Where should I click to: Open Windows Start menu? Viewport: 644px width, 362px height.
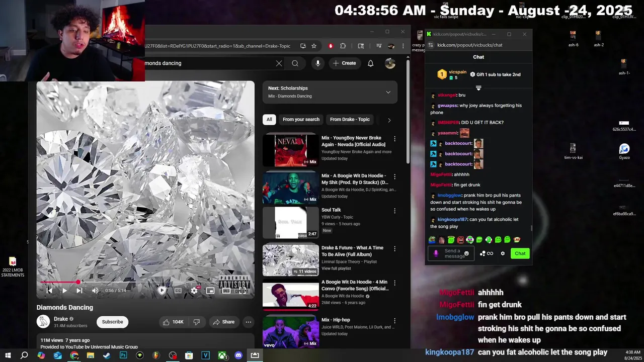(x=8, y=355)
